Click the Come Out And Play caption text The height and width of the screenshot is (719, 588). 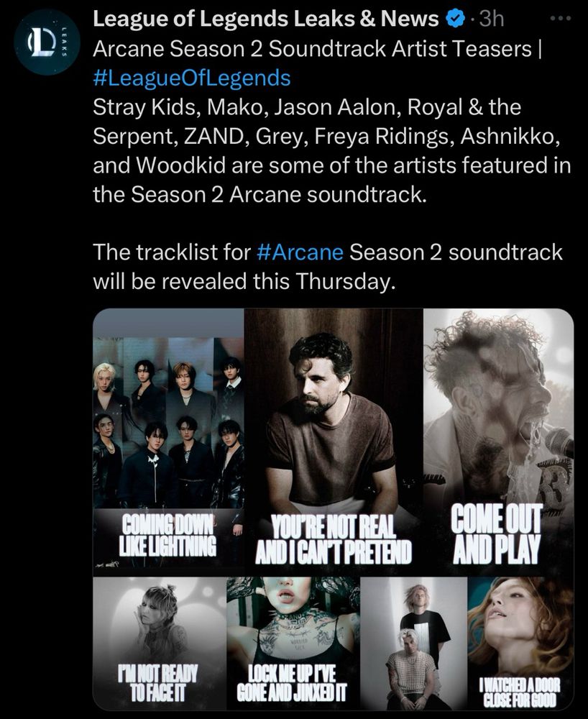coord(497,533)
